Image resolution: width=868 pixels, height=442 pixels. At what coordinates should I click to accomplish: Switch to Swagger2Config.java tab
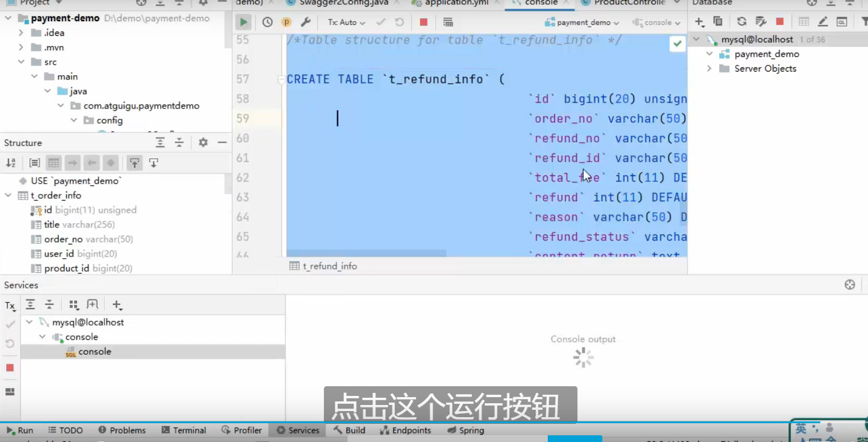click(343, 2)
